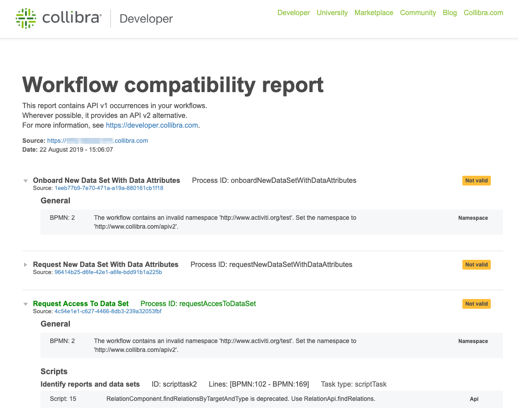Click the General heading under Onboard workflow

click(56, 201)
